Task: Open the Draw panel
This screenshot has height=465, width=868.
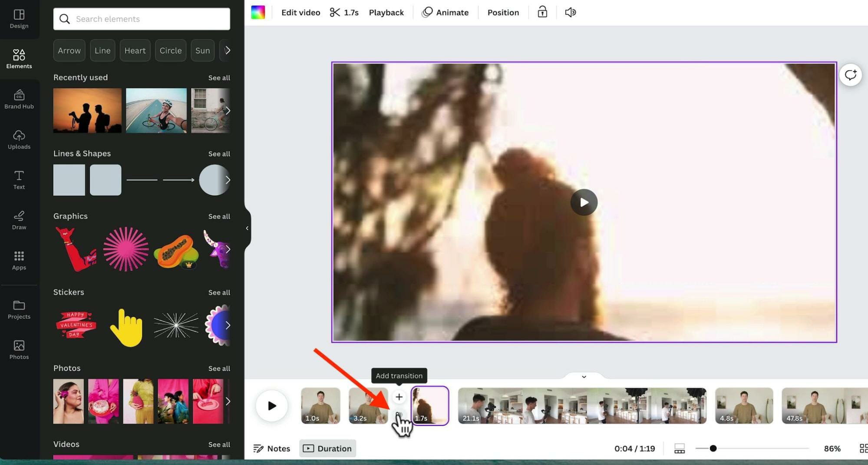Action: tap(19, 220)
